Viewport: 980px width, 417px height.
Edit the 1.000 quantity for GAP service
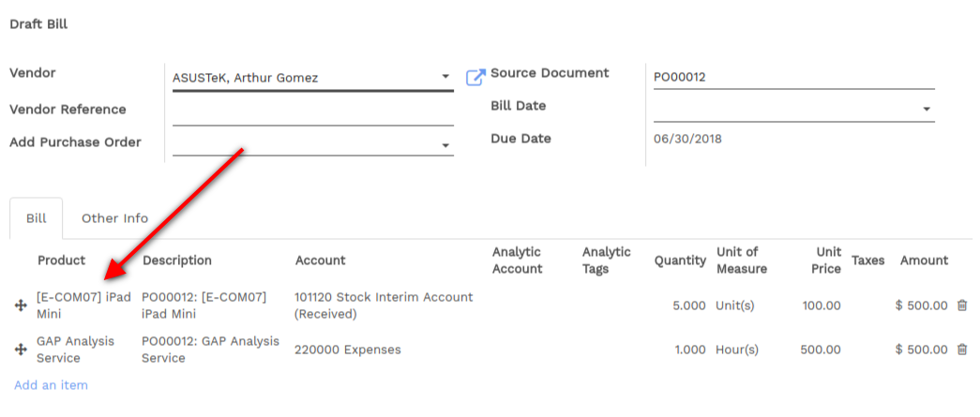tap(690, 350)
